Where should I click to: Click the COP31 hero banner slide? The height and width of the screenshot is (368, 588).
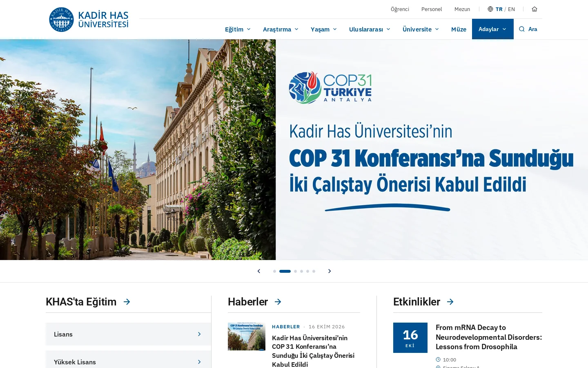(x=294, y=150)
